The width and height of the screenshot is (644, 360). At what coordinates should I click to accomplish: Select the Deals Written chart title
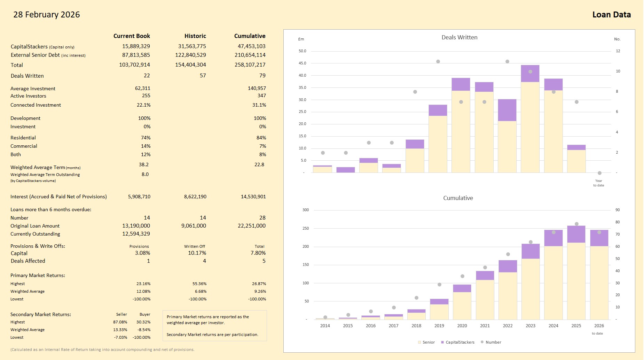459,37
